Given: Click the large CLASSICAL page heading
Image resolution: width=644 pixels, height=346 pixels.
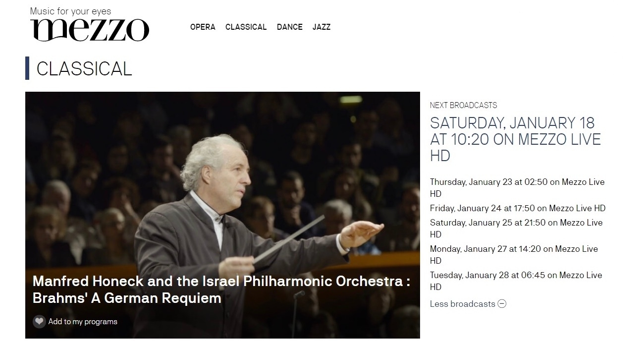Looking at the screenshot, I should (x=84, y=69).
